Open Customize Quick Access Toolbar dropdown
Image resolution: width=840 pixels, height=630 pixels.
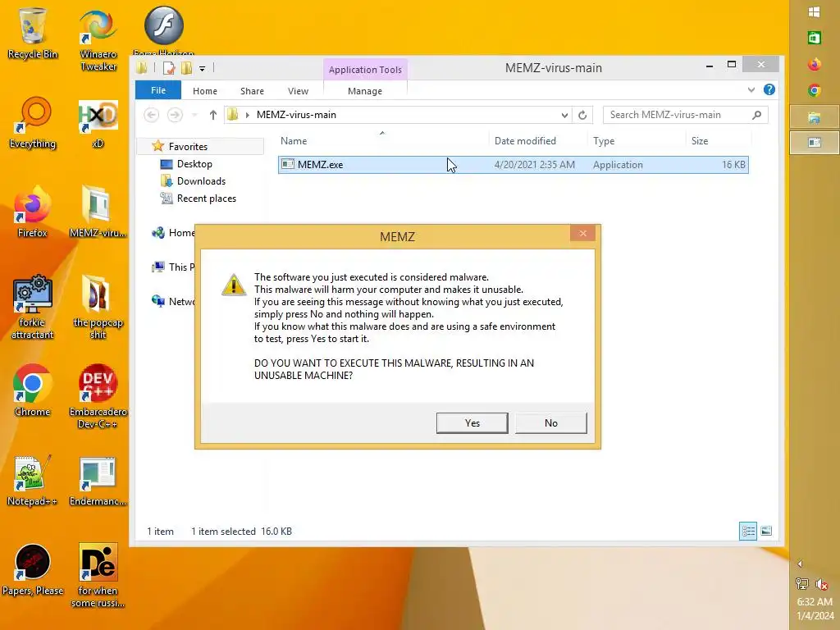(x=202, y=69)
